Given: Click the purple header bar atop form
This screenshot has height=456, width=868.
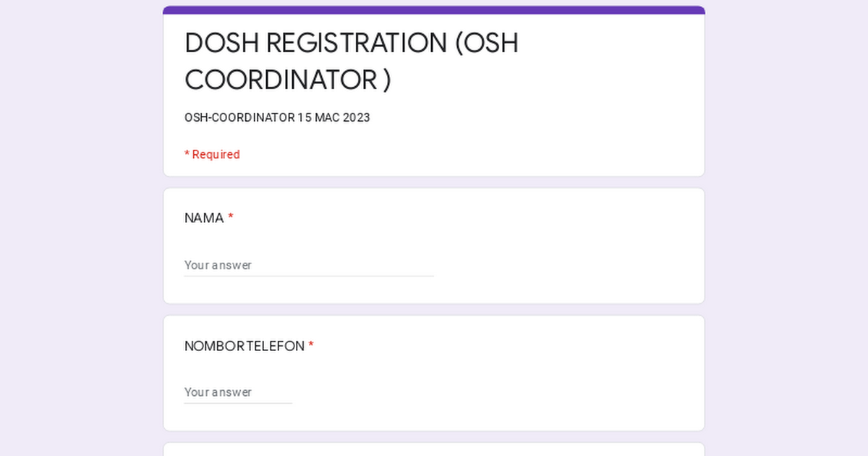Looking at the screenshot, I should [x=434, y=10].
